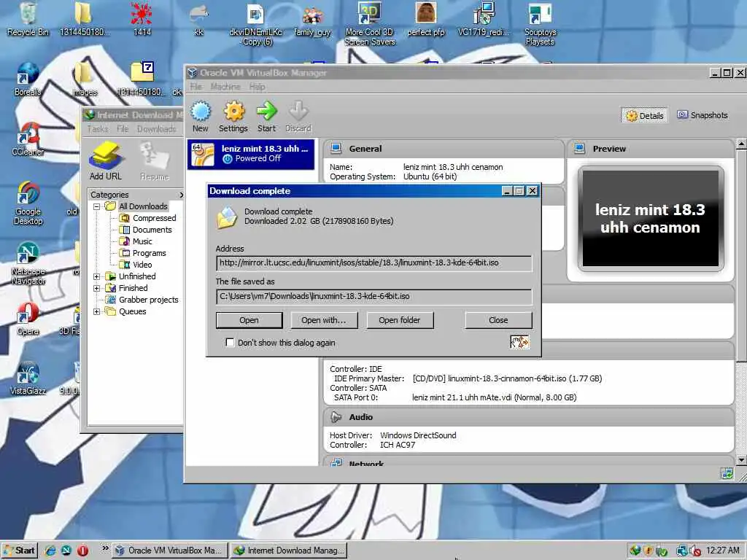Click the Windows Start button

(20, 551)
